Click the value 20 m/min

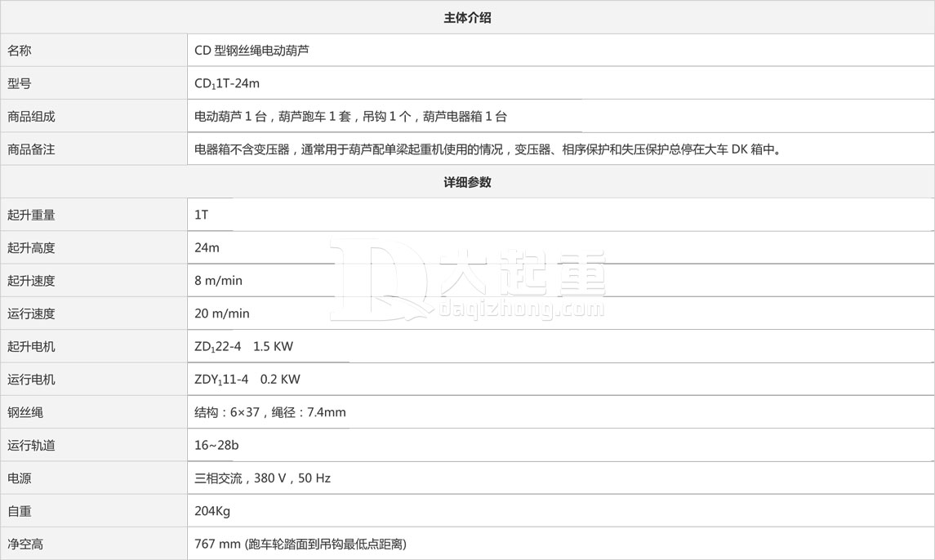point(222,313)
